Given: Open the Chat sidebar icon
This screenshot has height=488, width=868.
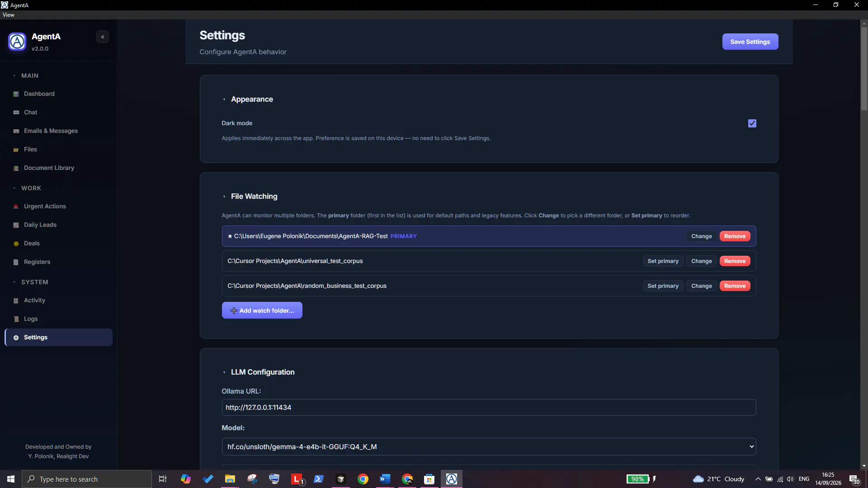Looking at the screenshot, I should [16, 113].
